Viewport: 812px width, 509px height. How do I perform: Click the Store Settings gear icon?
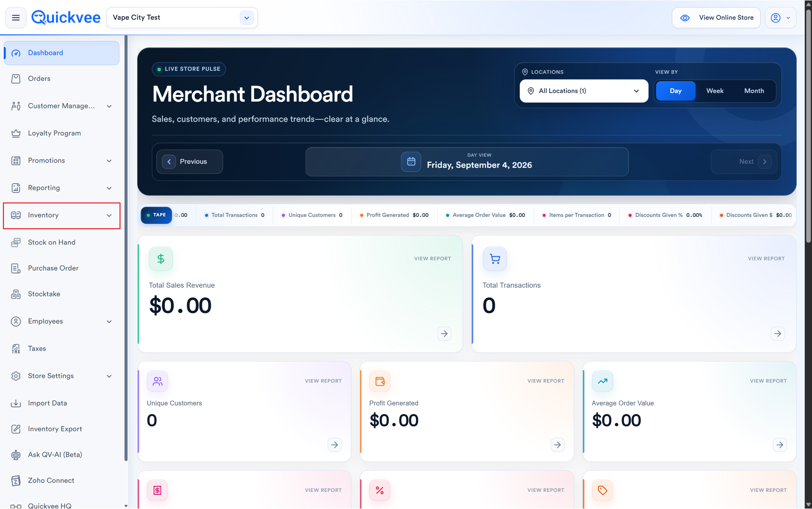(x=16, y=376)
